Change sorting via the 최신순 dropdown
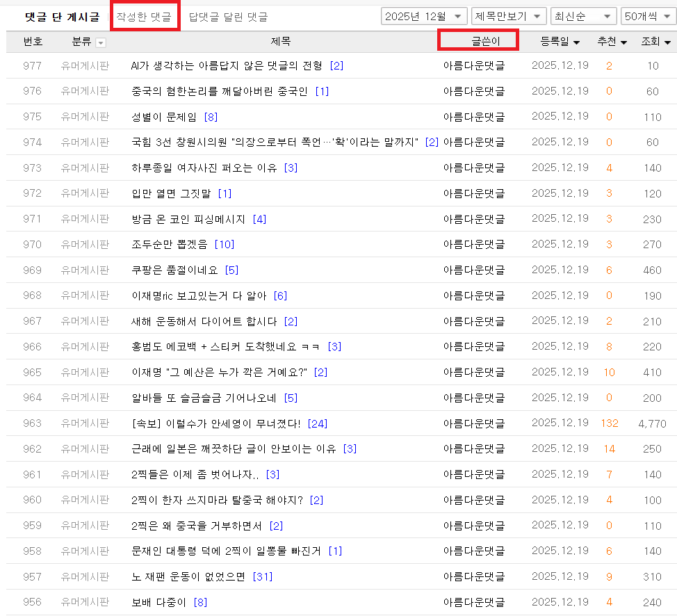 pyautogui.click(x=582, y=15)
